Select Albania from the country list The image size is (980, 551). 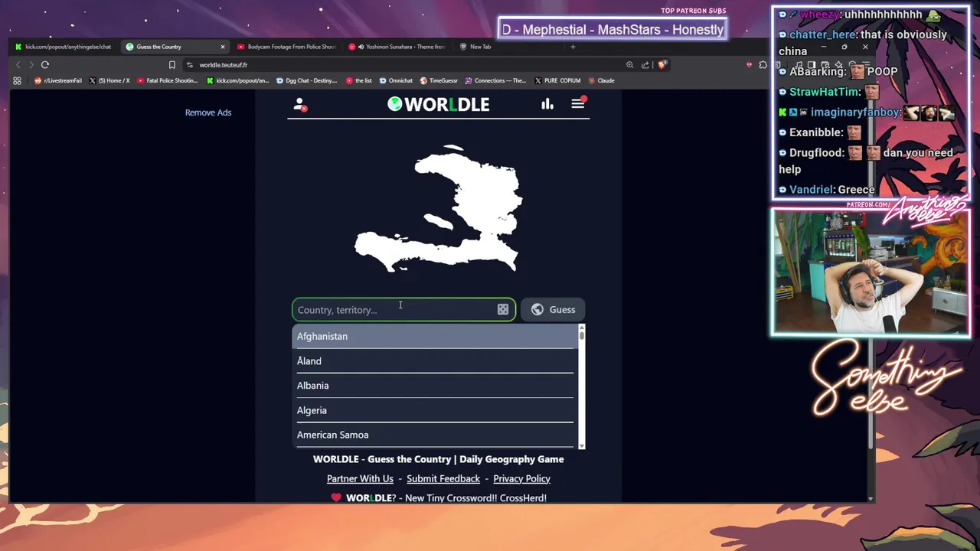click(435, 386)
